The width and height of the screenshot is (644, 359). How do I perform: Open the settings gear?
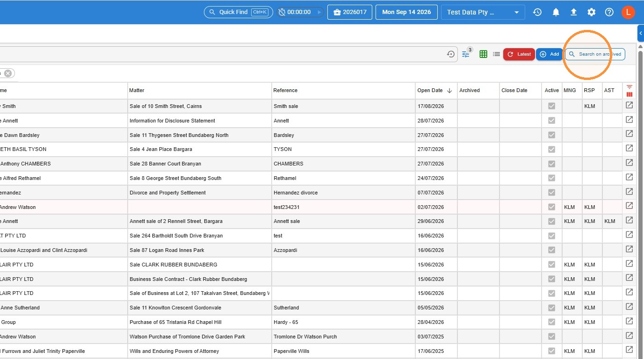[592, 12]
